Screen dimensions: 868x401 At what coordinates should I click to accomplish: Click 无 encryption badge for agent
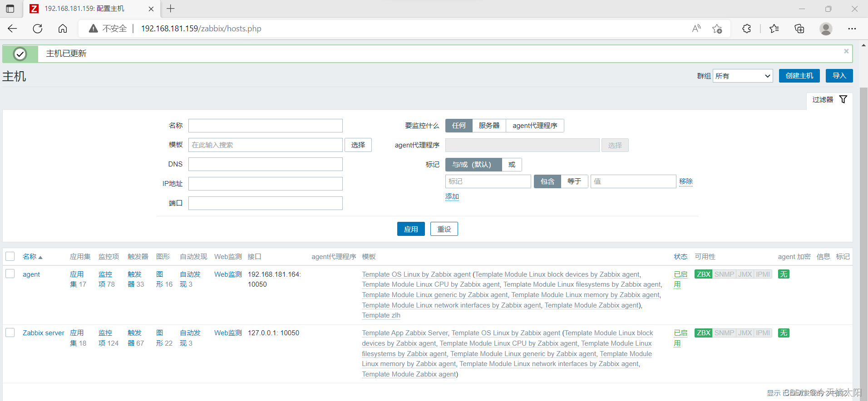point(784,274)
